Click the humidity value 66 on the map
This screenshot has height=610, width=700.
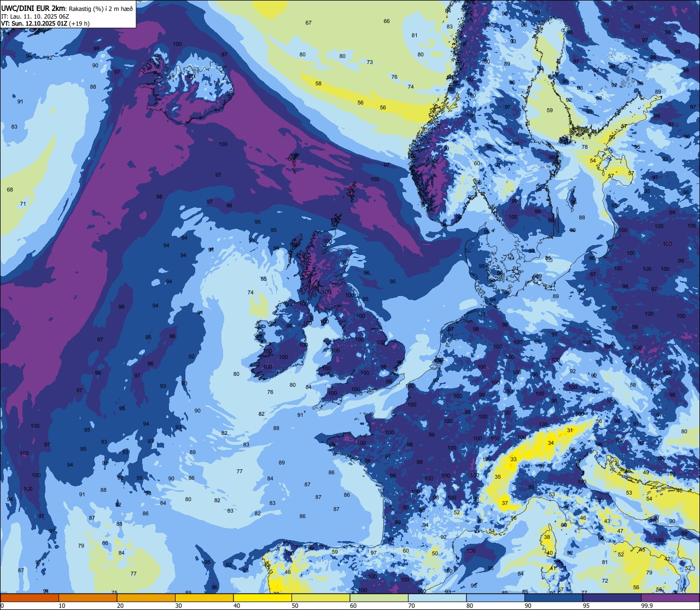pyautogui.click(x=387, y=21)
